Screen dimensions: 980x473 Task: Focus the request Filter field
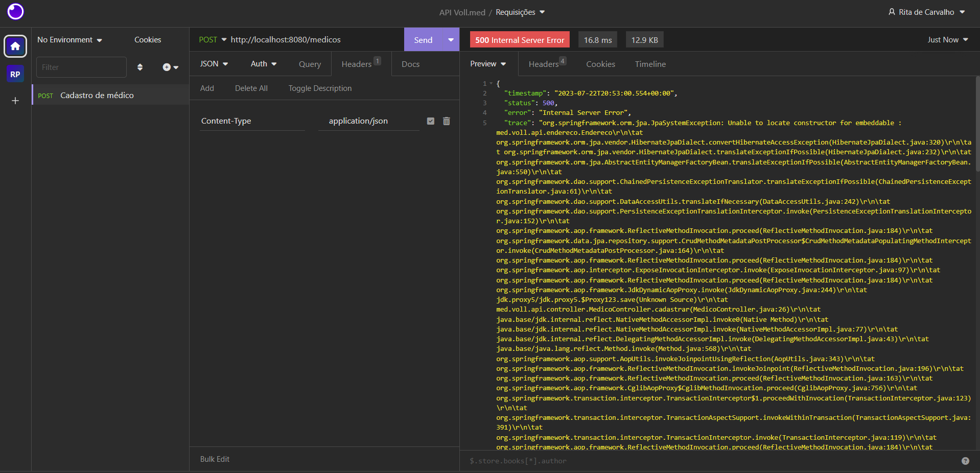(x=81, y=67)
